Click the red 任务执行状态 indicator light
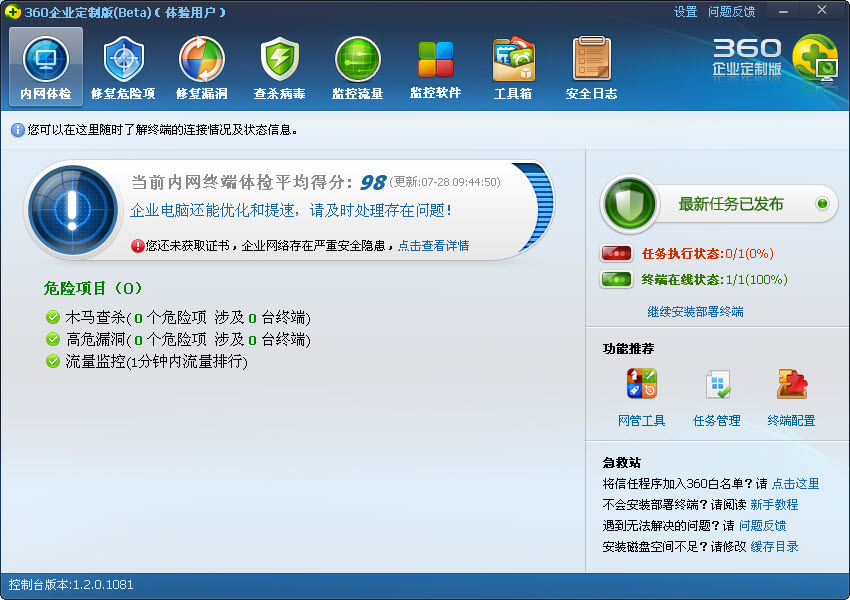This screenshot has height=600, width=850. click(616, 253)
